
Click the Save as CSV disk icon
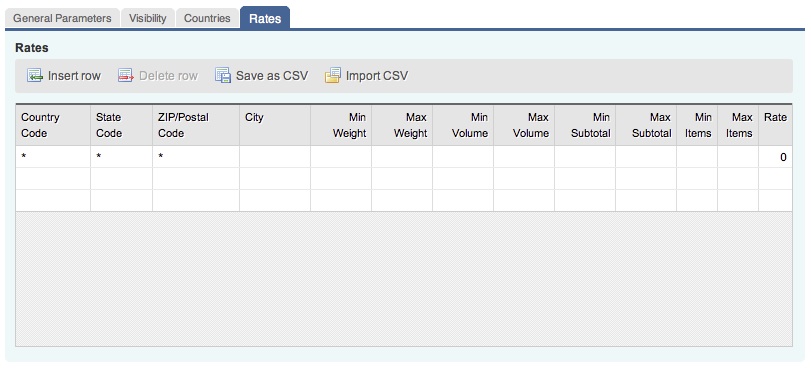tap(223, 76)
